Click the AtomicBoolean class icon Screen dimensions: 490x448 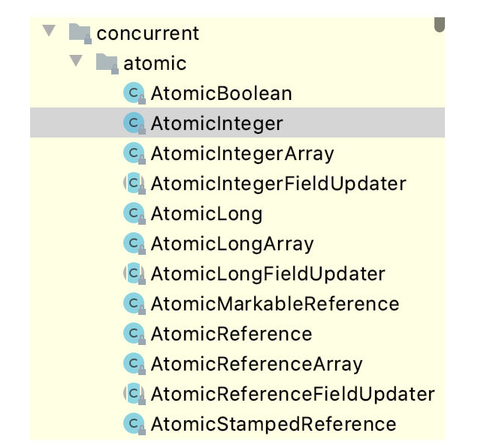(135, 93)
